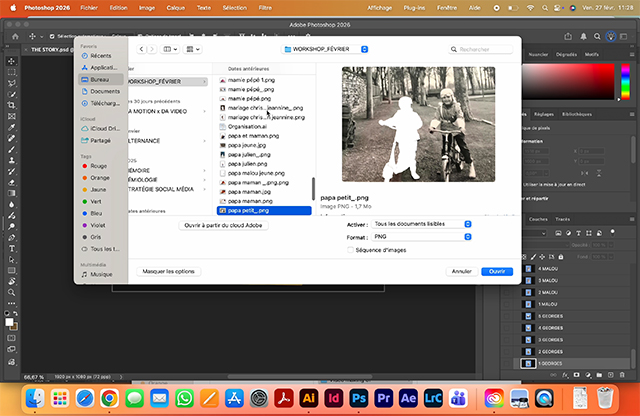Click inside the color picker field
Screen dimensions: 640x416
tap(569, 82)
